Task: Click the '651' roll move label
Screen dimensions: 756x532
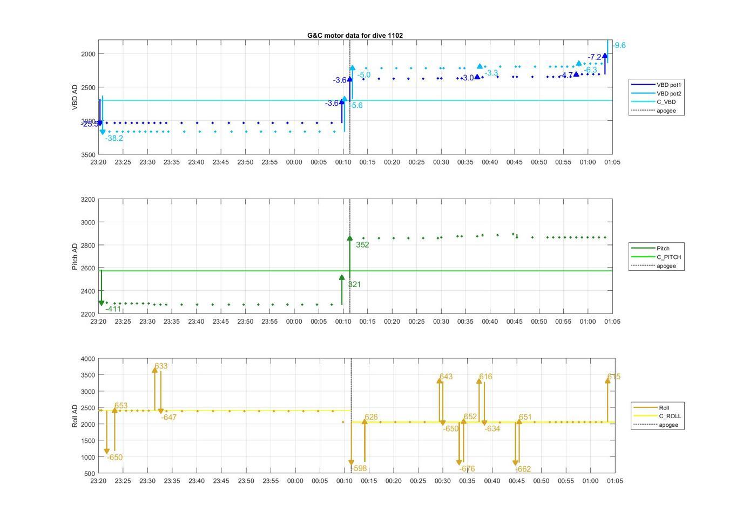Action: click(x=525, y=417)
